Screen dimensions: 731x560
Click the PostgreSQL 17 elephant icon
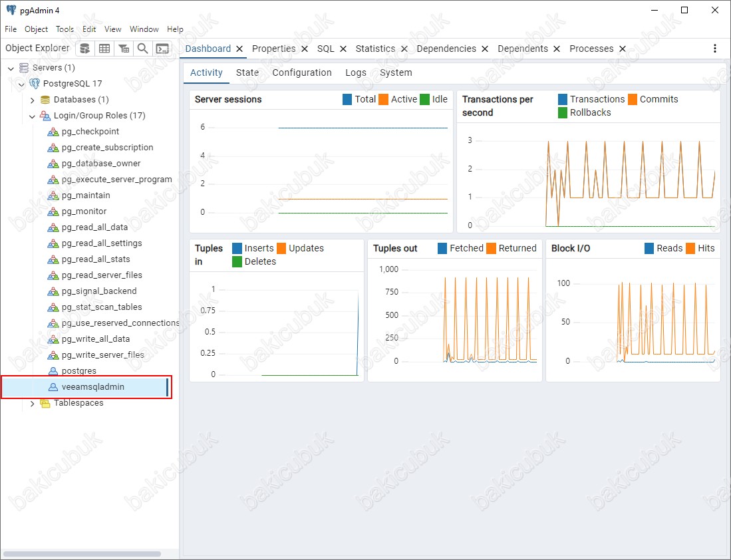[x=35, y=83]
